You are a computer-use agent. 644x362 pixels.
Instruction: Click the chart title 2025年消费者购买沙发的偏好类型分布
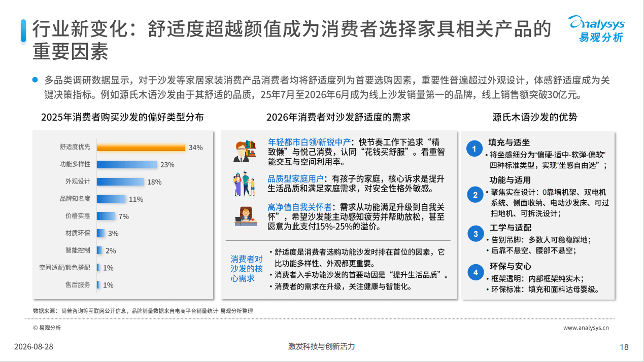122,117
